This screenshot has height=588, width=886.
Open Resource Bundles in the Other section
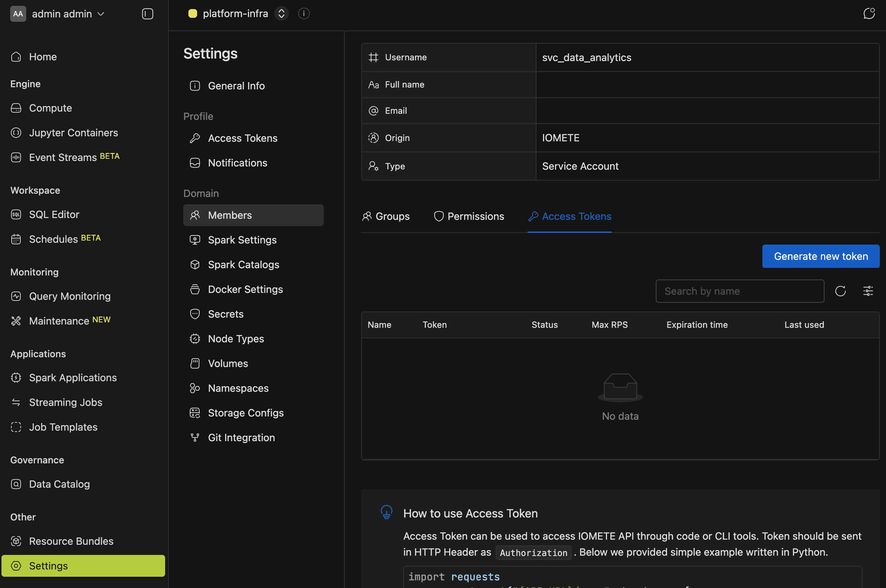(71, 541)
